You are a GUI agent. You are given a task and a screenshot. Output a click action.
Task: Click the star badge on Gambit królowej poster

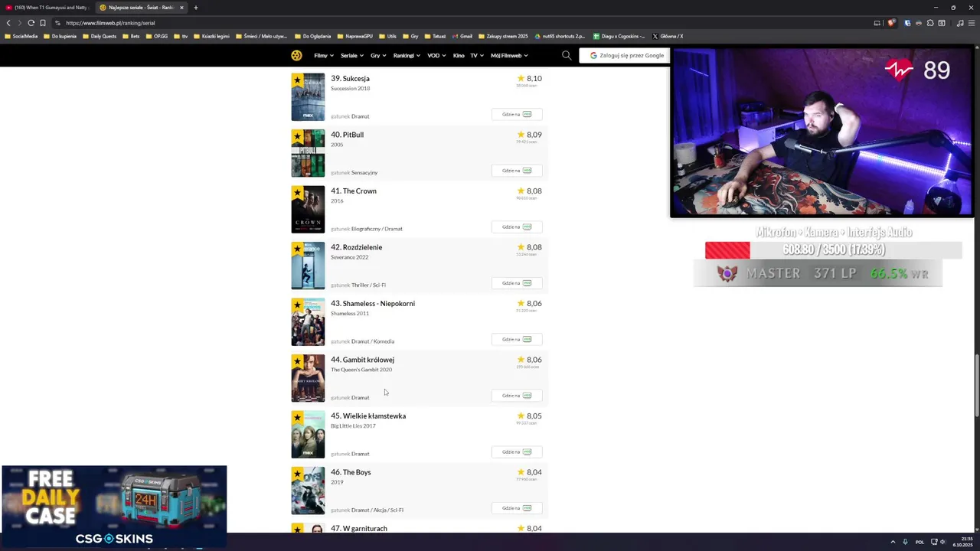point(297,360)
